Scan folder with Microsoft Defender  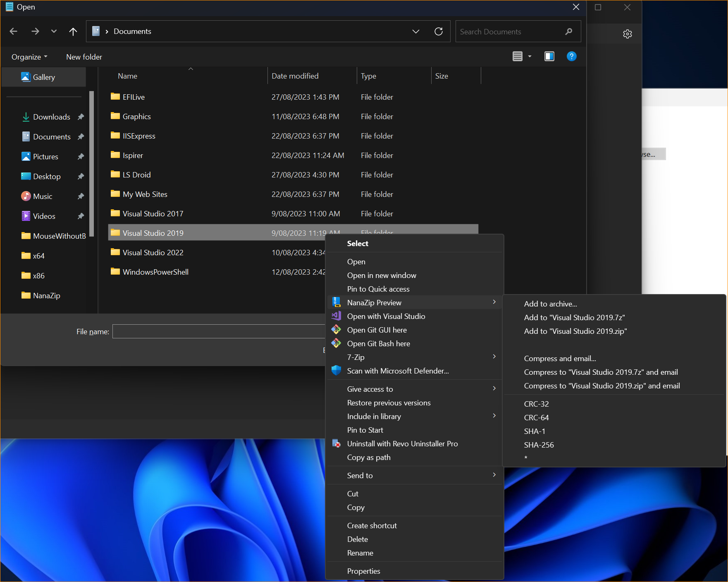[x=398, y=371]
